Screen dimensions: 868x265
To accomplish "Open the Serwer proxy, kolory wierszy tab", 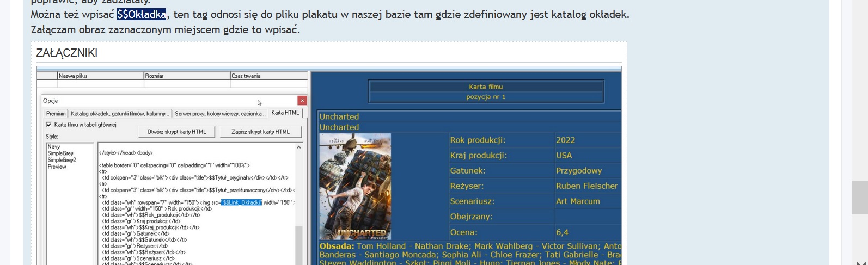I will (x=220, y=114).
